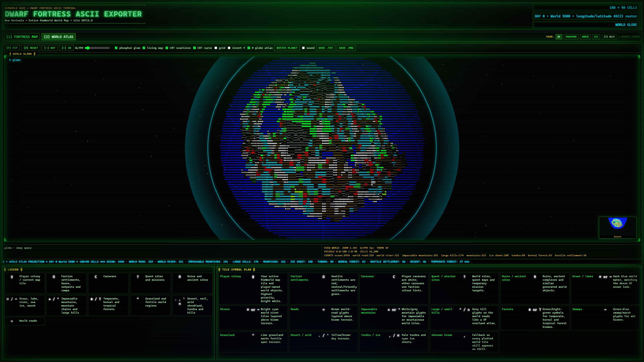644x362 pixels.
Task: Switch to the [1] FORTRESS MAP tab
Action: pos(22,37)
